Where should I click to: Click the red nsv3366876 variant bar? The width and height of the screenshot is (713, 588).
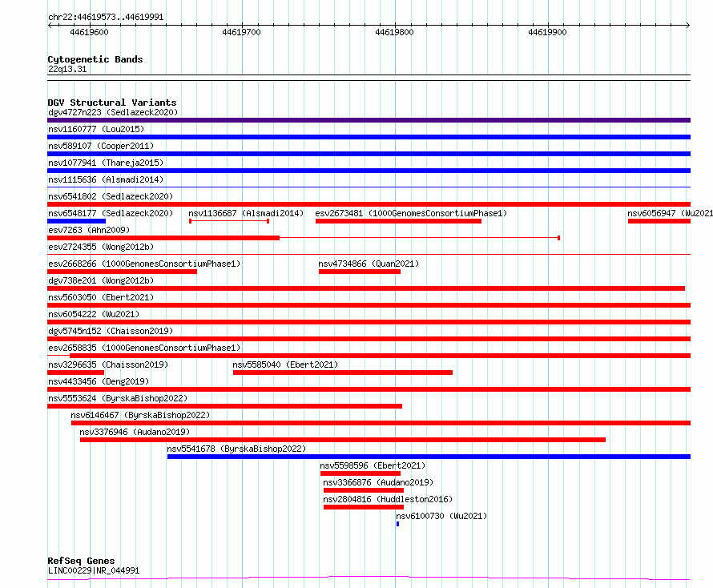[364, 490]
